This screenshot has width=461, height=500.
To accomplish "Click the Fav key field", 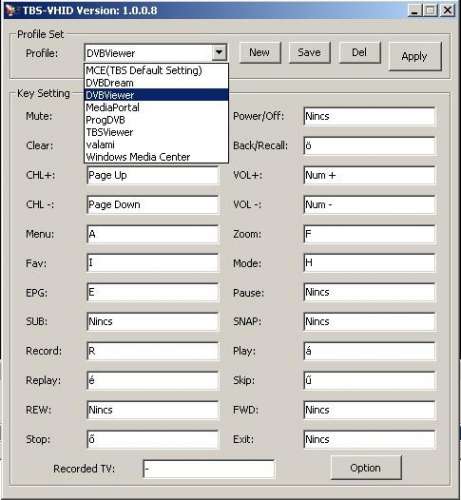I will click(153, 263).
